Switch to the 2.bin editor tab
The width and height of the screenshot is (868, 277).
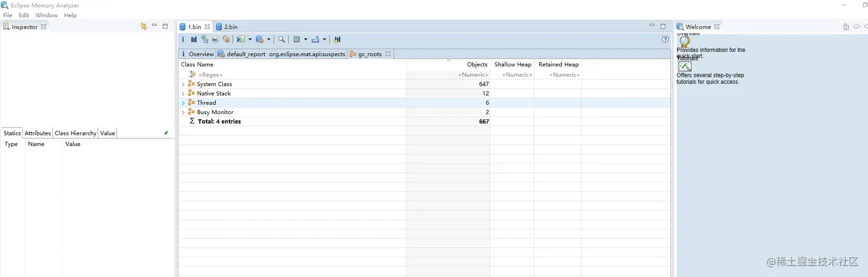click(x=227, y=26)
